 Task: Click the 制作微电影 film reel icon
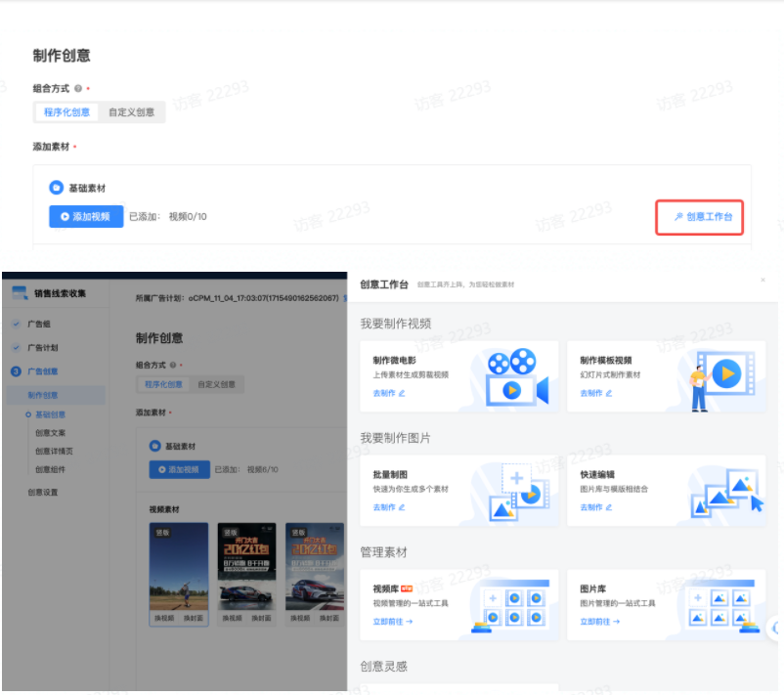(x=511, y=375)
